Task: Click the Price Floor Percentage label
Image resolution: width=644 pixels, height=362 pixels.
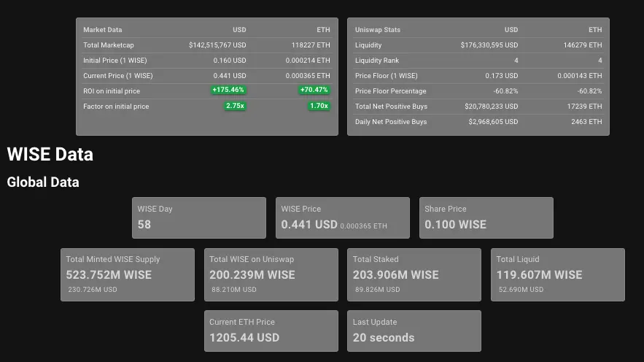Action: pos(391,91)
